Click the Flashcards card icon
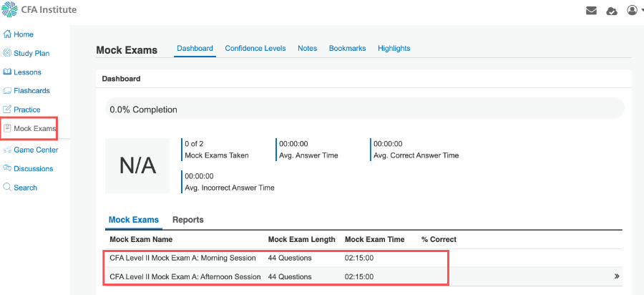 click(x=7, y=90)
